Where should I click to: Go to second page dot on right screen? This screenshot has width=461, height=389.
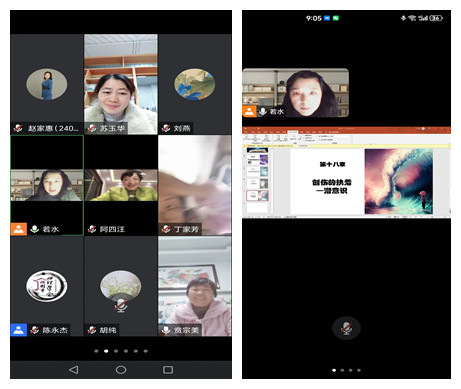coord(342,370)
